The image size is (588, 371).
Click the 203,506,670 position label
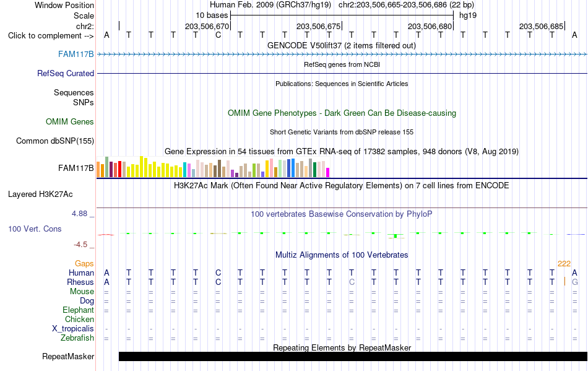point(207,26)
